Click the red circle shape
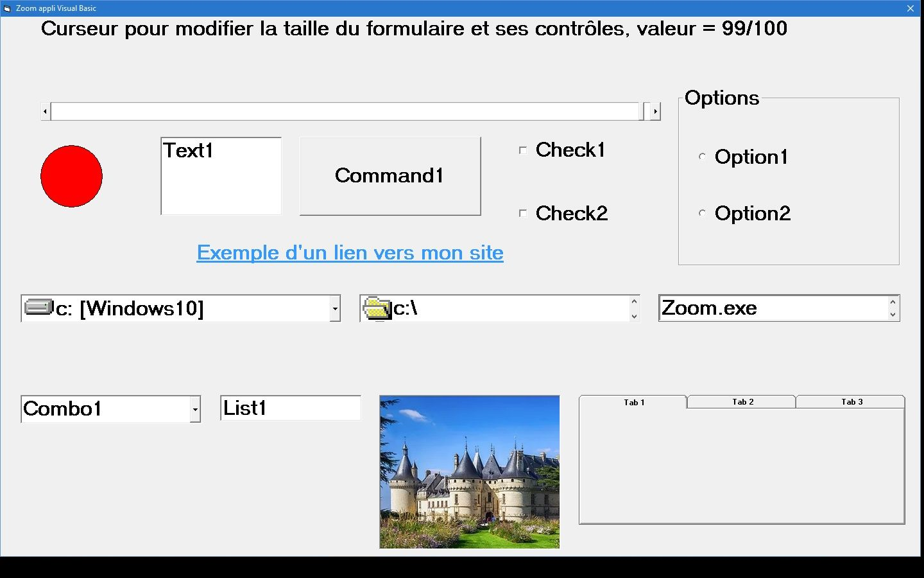The width and height of the screenshot is (924, 578). click(x=71, y=176)
